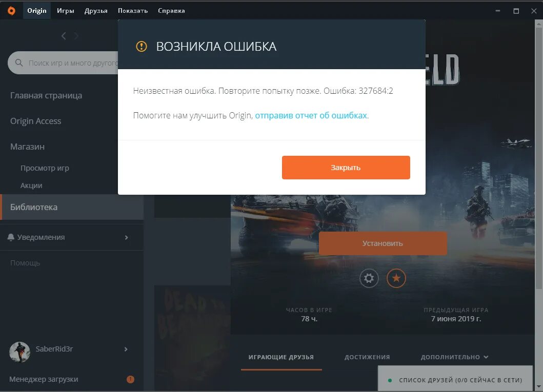Screen dimensions: 543x392
Task: Click the Dead game thumbnail in library
Action: pos(193,338)
